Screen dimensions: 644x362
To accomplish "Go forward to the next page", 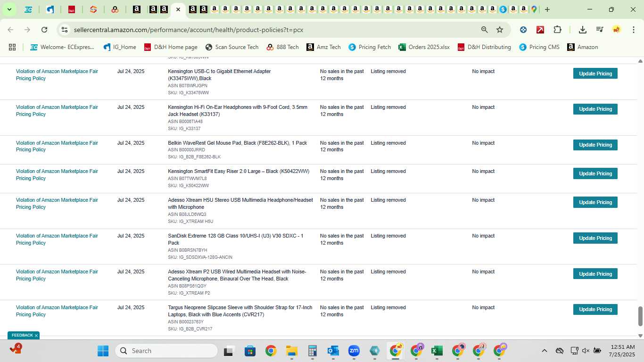I will point(27,30).
